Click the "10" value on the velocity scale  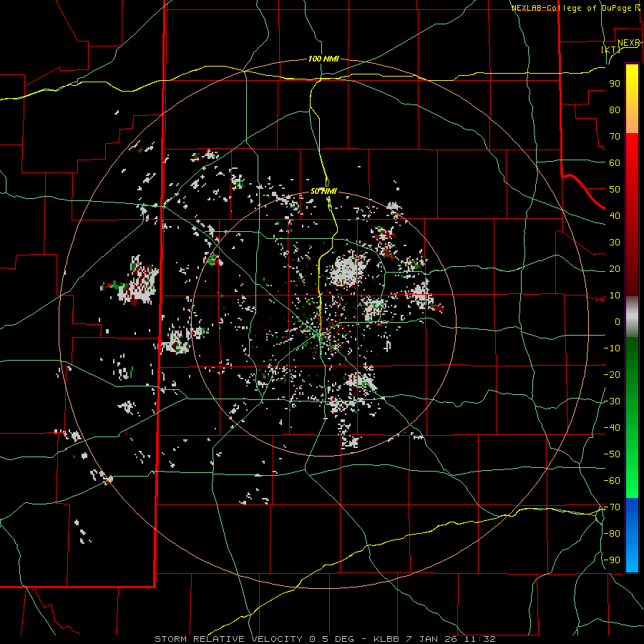click(615, 296)
